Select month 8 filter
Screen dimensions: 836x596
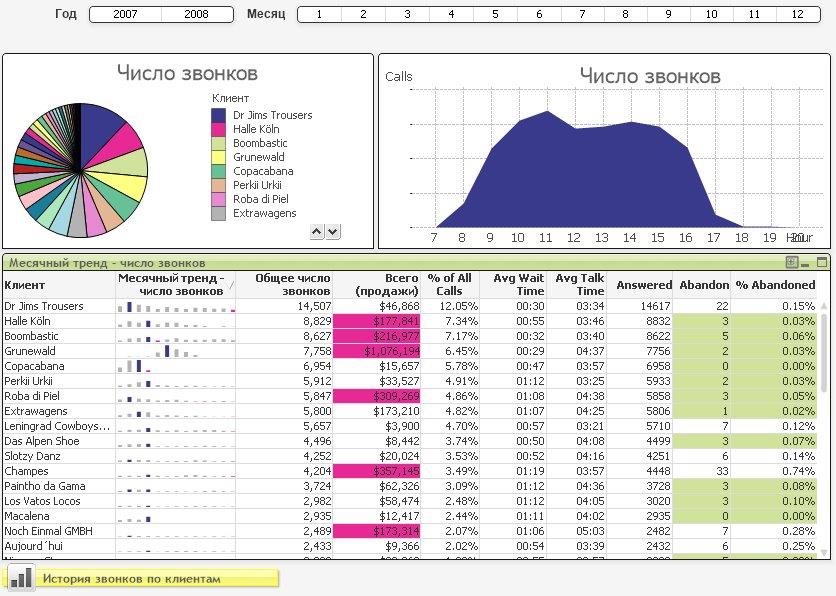[625, 14]
